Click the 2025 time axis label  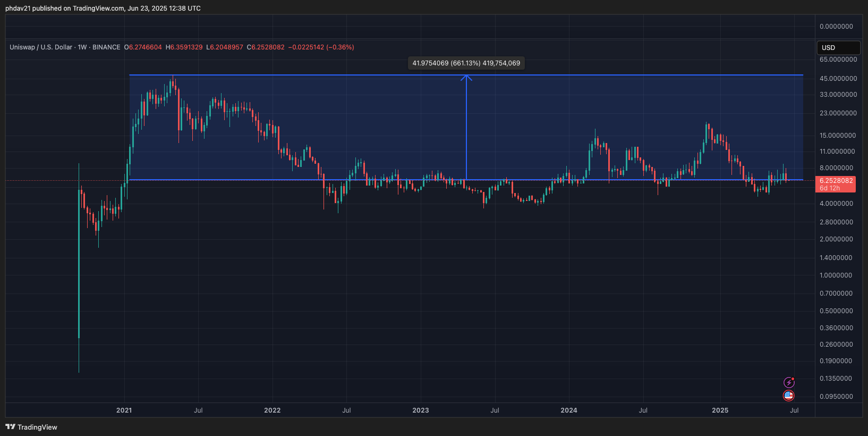pos(720,410)
